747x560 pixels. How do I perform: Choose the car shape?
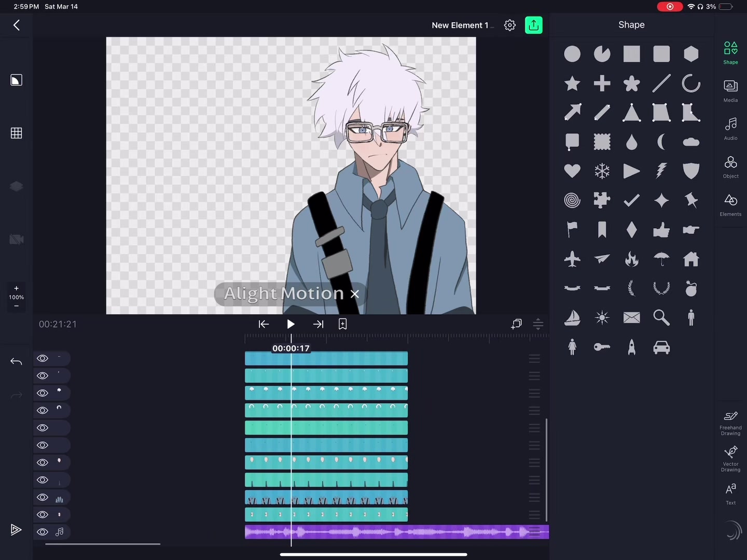pyautogui.click(x=661, y=347)
